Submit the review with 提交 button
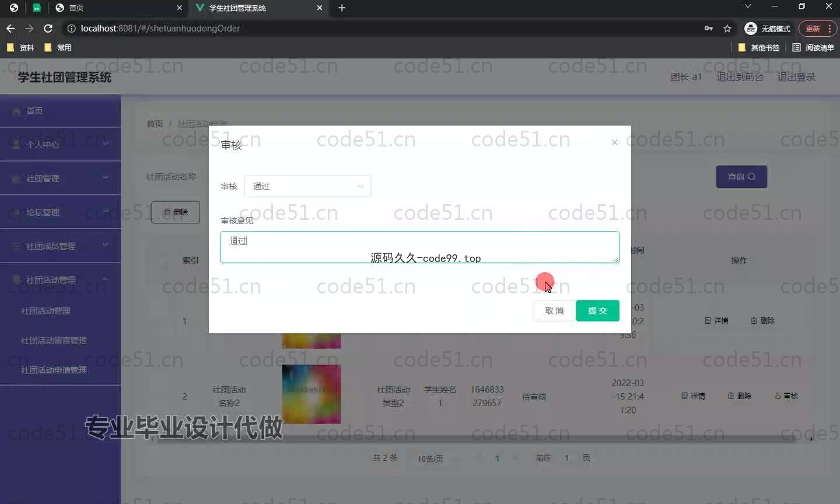The height and width of the screenshot is (504, 840). (x=597, y=311)
